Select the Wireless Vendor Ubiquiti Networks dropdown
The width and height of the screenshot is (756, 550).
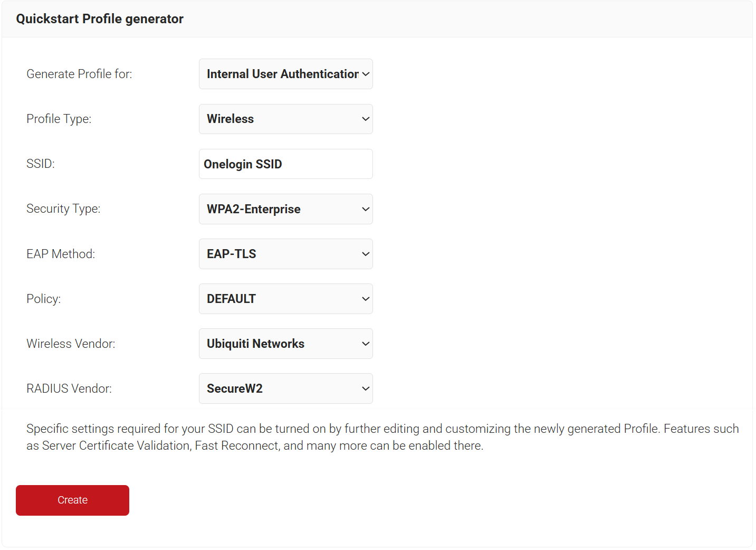[x=285, y=344]
